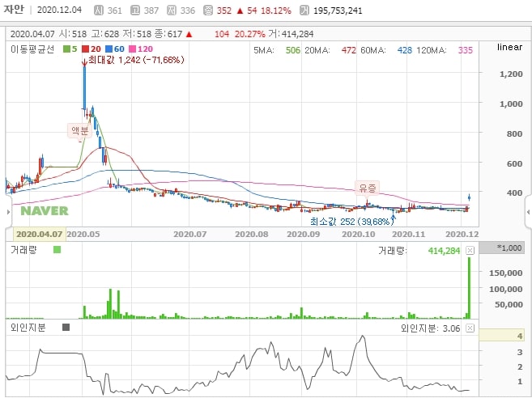This screenshot has width=532, height=398.
Task: Click the 거래량 value 414,284
Action: (444, 252)
